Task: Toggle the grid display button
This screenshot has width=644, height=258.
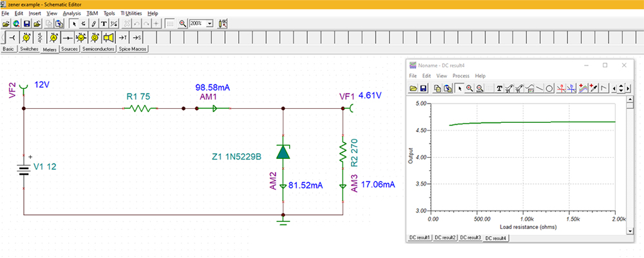Action: tap(169, 23)
